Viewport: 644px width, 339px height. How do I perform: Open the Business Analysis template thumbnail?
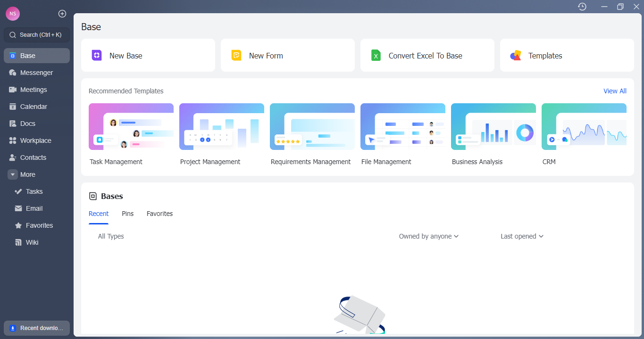[493, 127]
